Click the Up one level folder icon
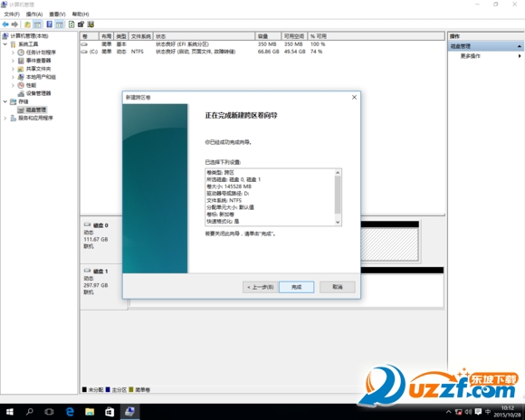Viewport: 525px width, 420px height. click(x=27, y=24)
